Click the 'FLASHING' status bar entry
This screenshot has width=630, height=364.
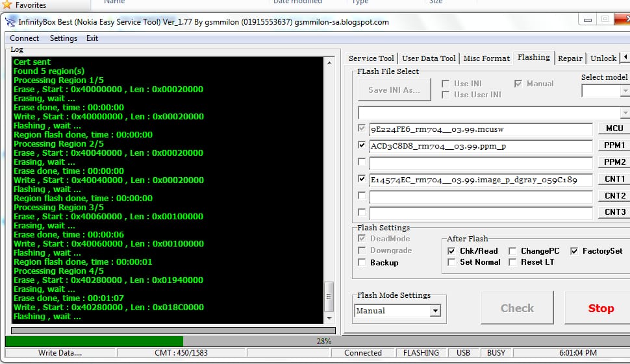coord(421,353)
